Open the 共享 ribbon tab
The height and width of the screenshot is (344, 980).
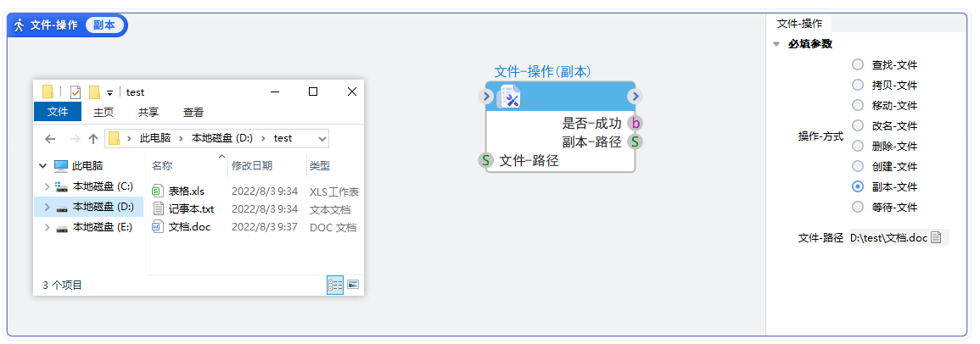pos(148,113)
